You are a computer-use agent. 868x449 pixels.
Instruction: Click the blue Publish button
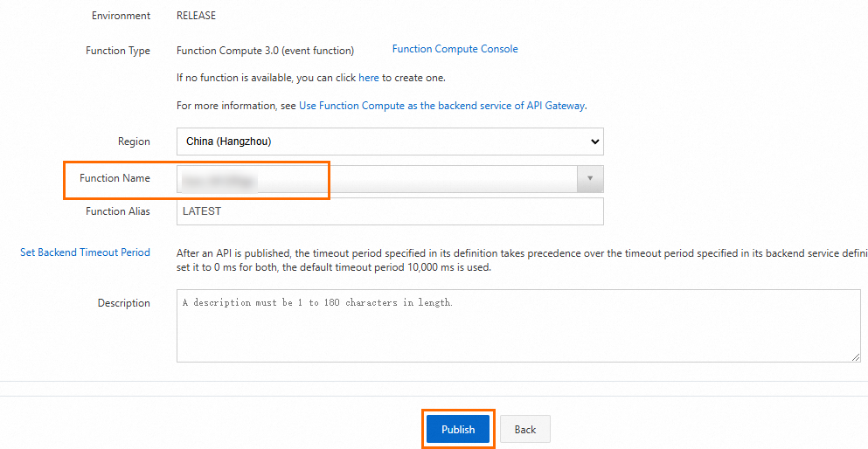(x=458, y=429)
